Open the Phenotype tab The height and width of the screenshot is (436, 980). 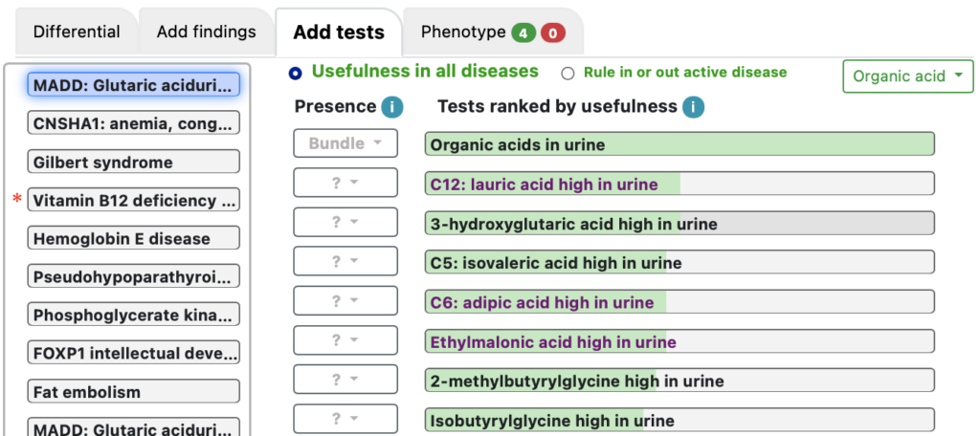click(493, 32)
